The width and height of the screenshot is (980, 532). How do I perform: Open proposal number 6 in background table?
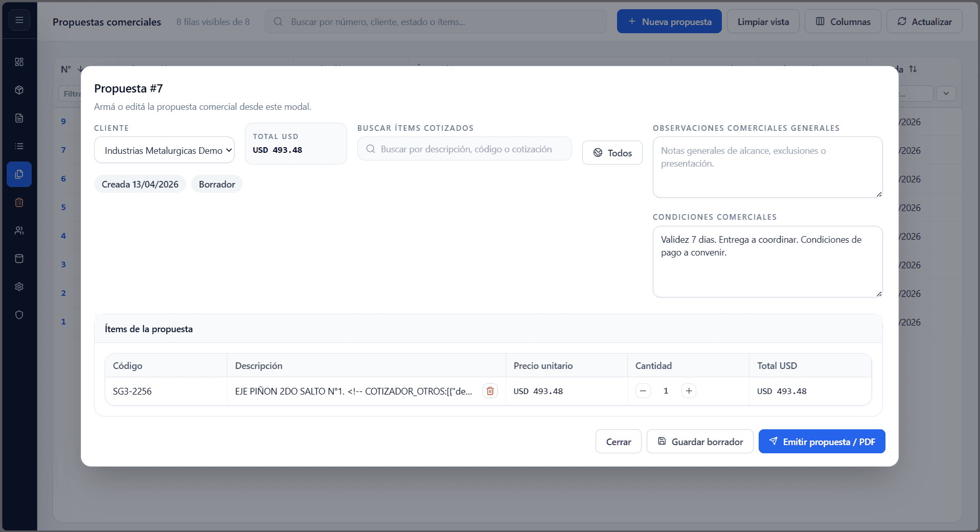63,179
